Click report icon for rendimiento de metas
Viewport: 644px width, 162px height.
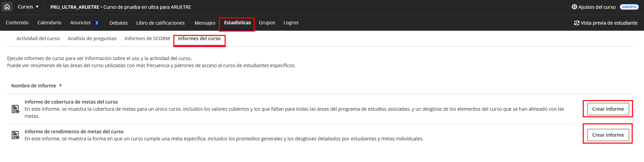[x=16, y=135]
